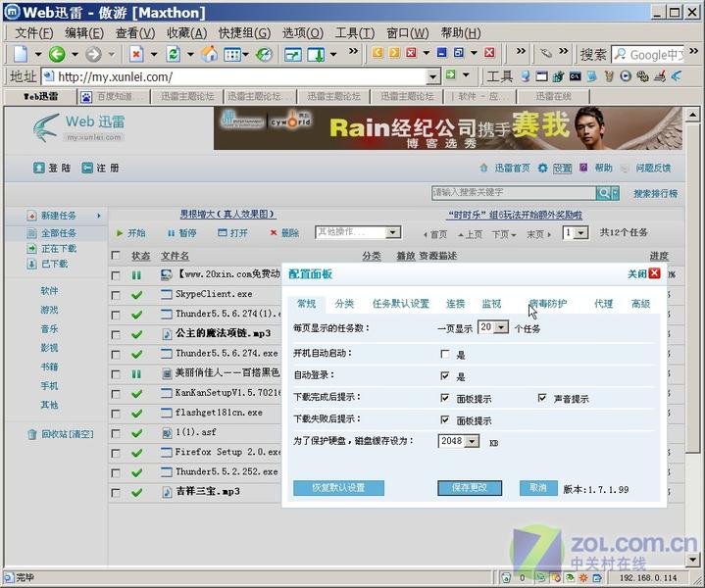The width and height of the screenshot is (705, 588).
Task: Click the green 开始 play icon
Action: tap(120, 233)
